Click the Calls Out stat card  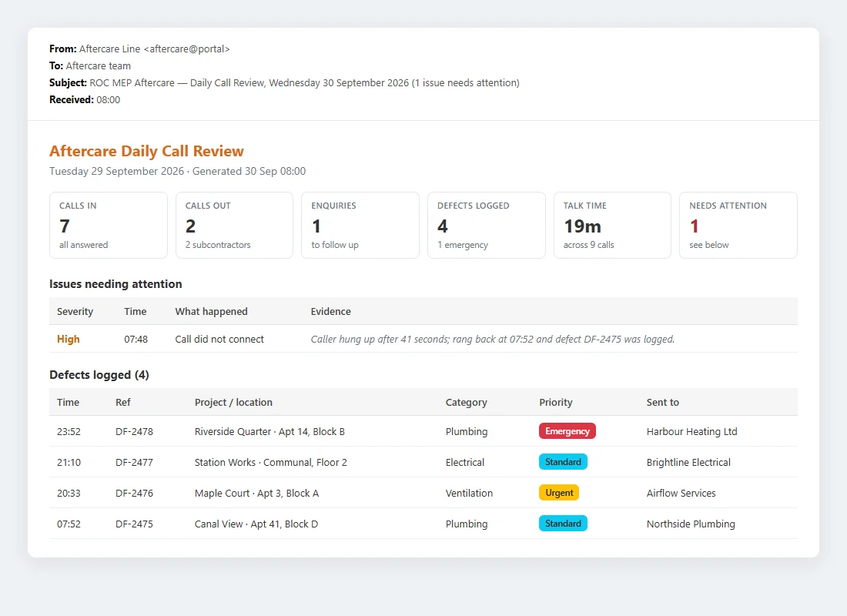[x=234, y=226]
